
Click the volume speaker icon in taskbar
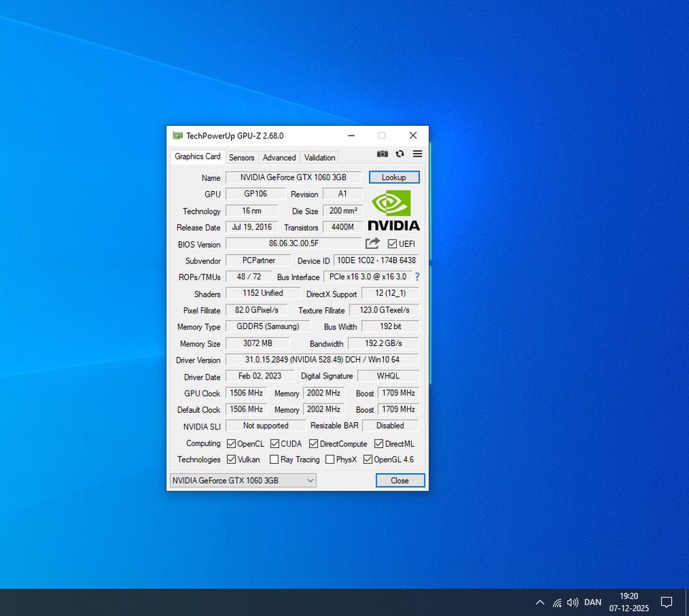[572, 602]
